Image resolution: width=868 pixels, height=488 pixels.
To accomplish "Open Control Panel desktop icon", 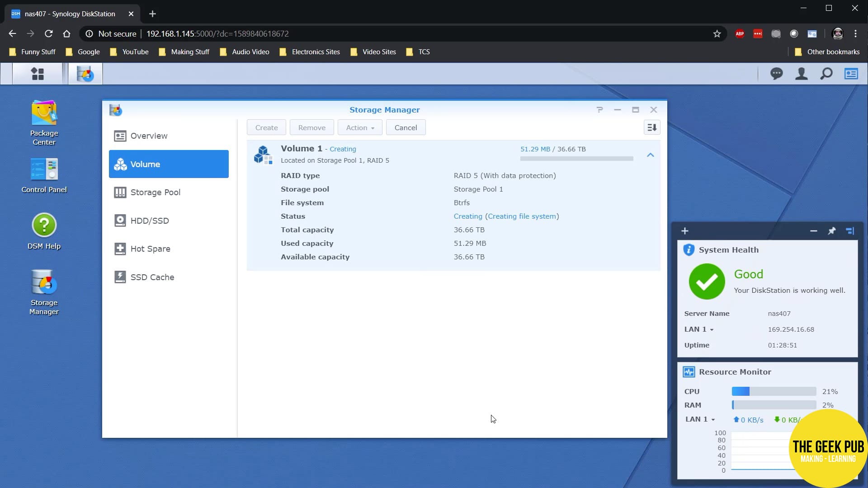I will [44, 176].
